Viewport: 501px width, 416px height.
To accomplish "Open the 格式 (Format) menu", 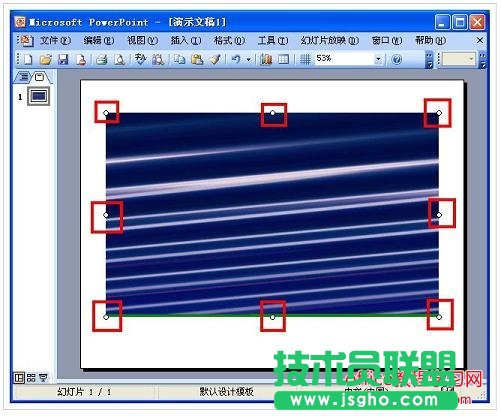I will click(229, 41).
